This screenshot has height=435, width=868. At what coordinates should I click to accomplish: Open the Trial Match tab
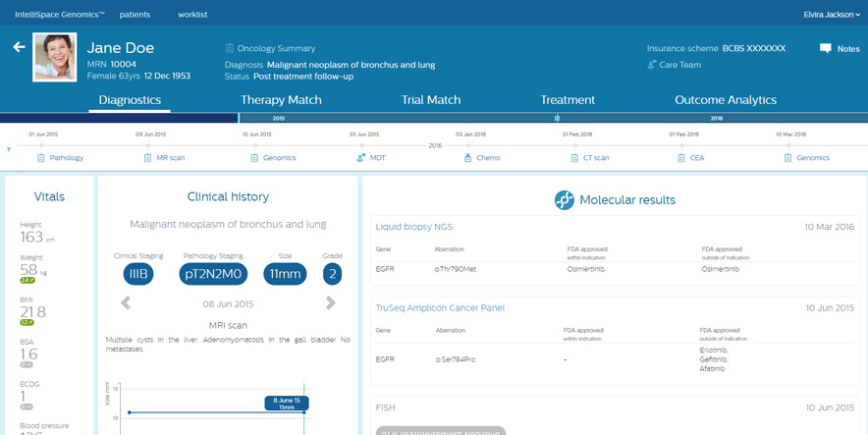[430, 100]
